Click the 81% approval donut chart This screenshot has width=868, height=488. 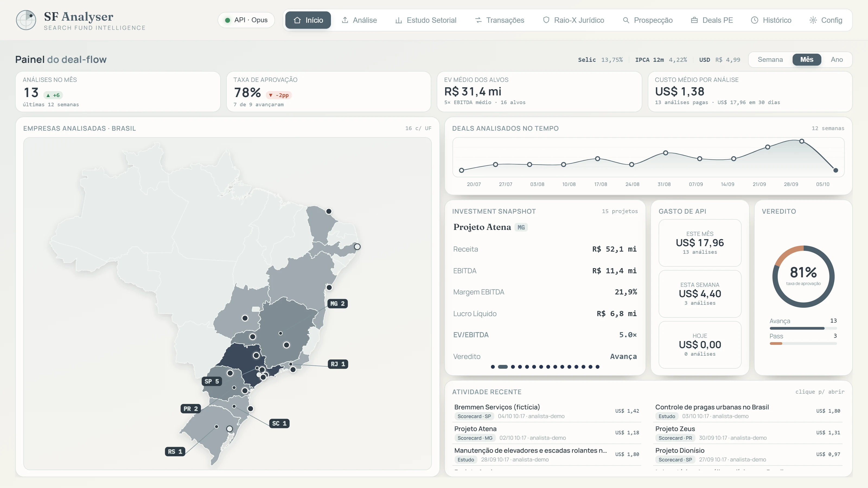803,277
